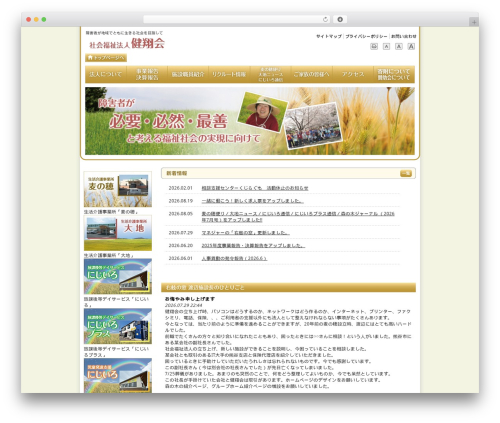Viewport: 500px width, 423px height.
Task: Open the 寄附について 賛助会について menu
Action: pos(394,74)
